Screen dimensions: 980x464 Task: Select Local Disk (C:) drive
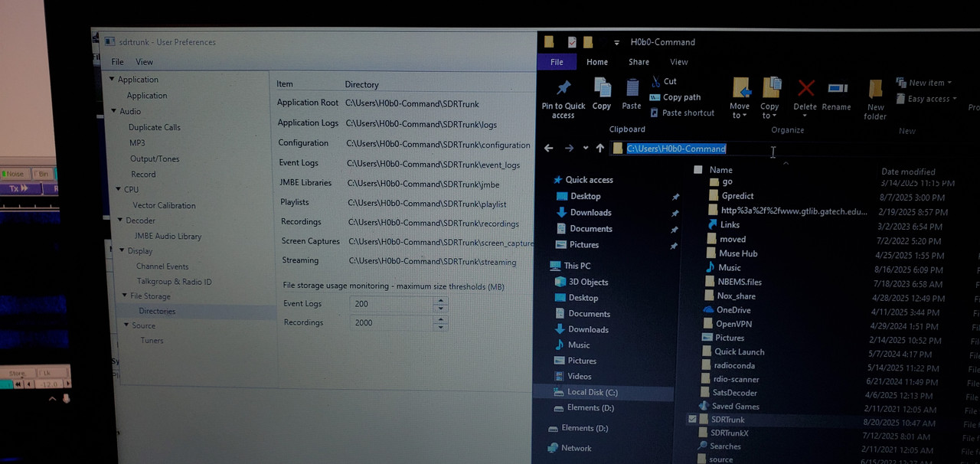(592, 392)
